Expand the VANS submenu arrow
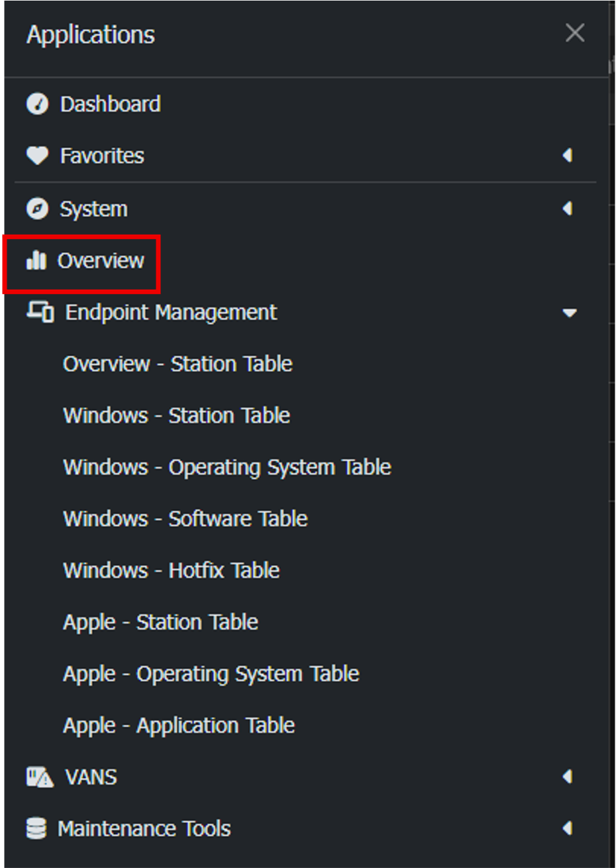The image size is (616, 868). 568,777
